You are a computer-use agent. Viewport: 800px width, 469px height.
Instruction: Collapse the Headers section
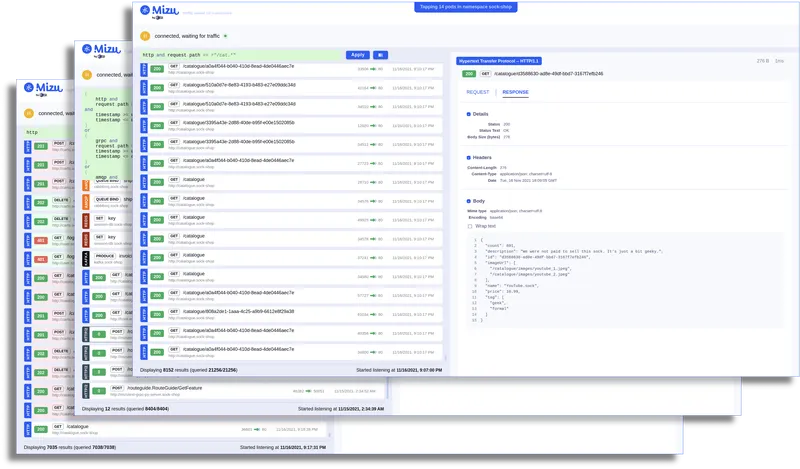(468, 158)
